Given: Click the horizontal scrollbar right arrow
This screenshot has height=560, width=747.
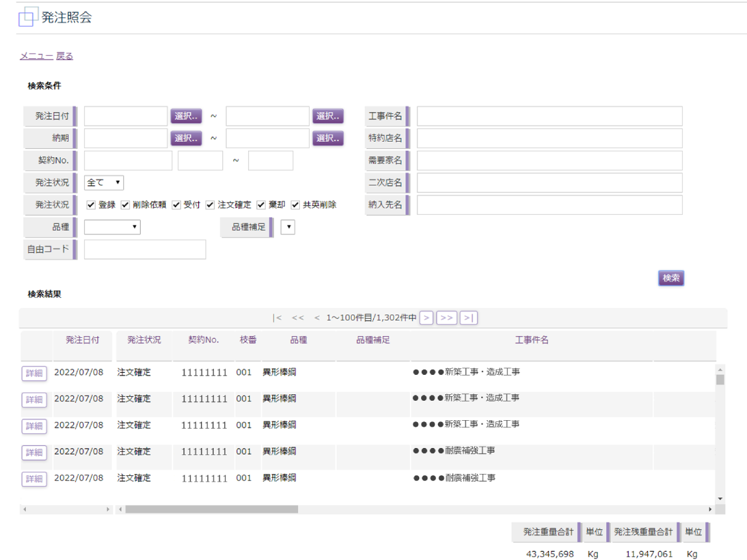Looking at the screenshot, I should (x=710, y=510).
